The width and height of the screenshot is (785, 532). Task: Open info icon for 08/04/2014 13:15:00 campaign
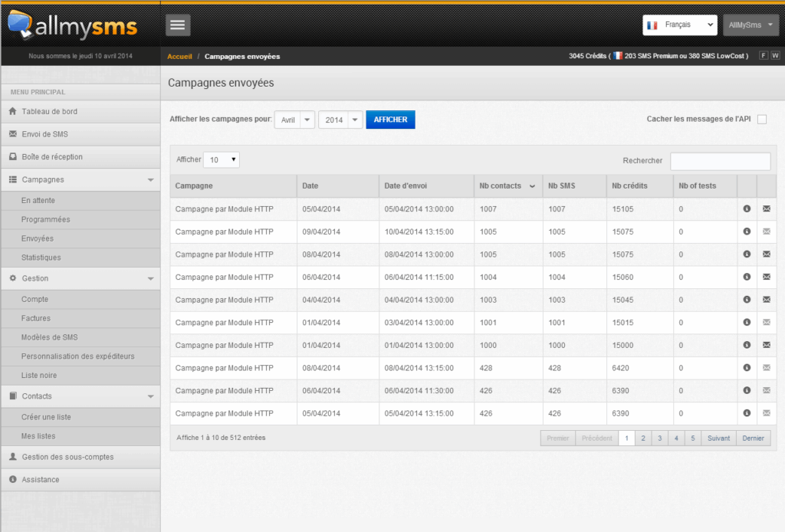pyautogui.click(x=747, y=367)
